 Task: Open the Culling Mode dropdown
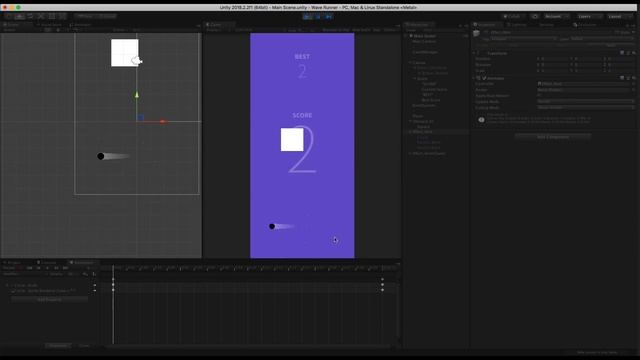585,107
